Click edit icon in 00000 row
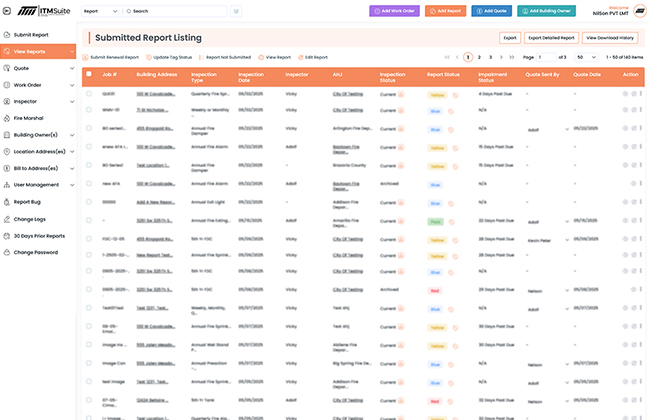Screen dimensions: 647x420 634,202
